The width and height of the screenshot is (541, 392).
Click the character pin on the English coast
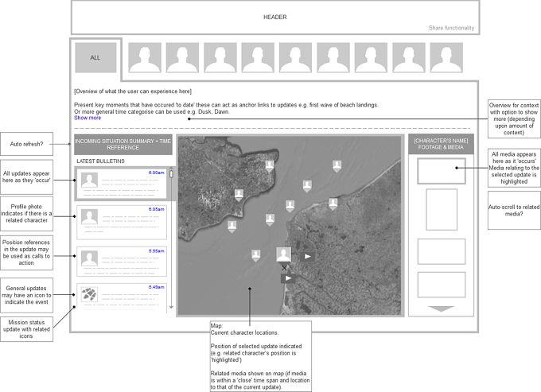(x=239, y=195)
